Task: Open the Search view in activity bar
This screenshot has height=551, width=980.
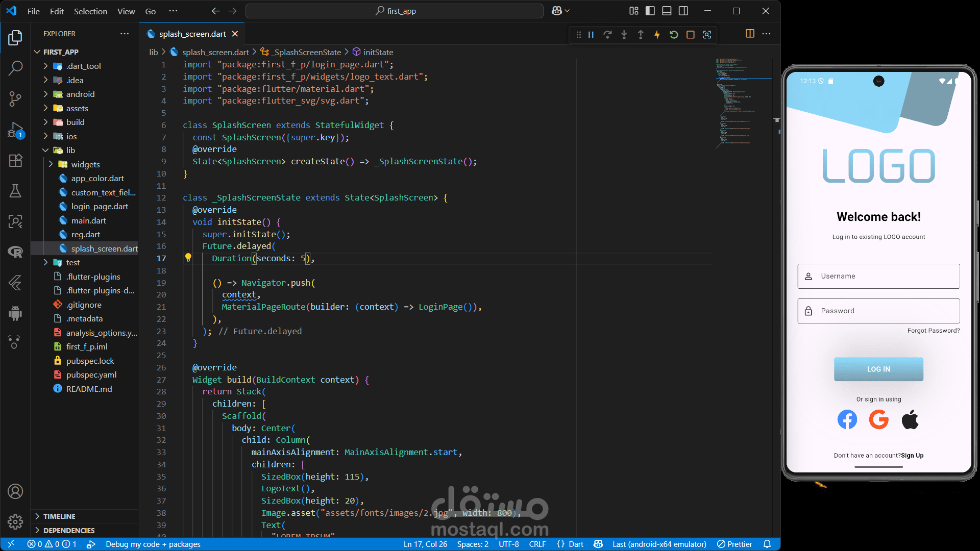Action: pos(15,68)
